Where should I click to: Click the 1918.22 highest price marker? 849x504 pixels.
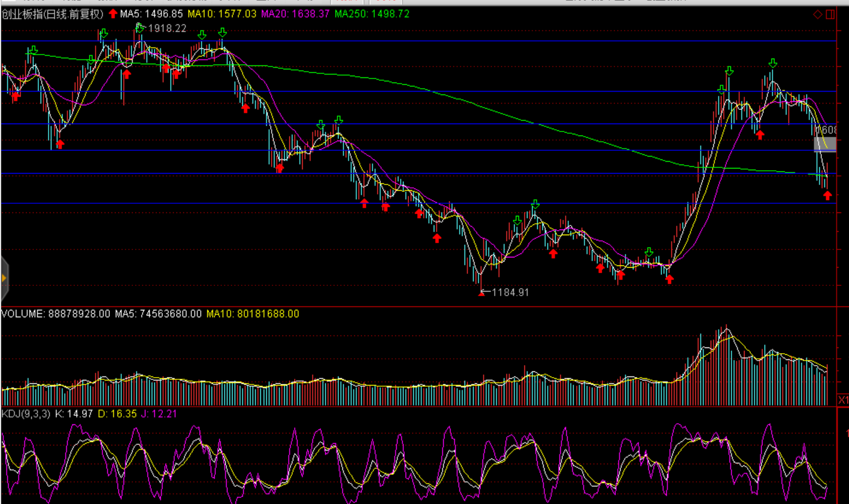click(166, 28)
